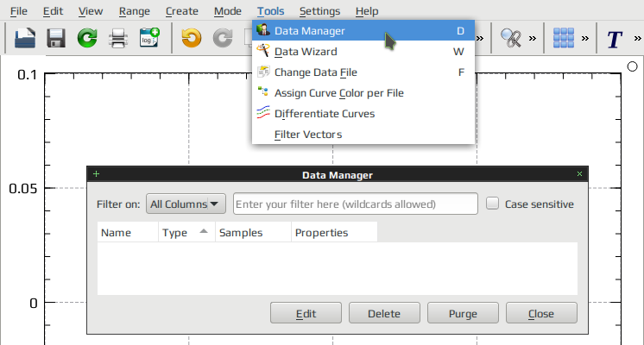Image resolution: width=644 pixels, height=345 pixels.
Task: Close the open Tools menu
Action: pos(271,11)
